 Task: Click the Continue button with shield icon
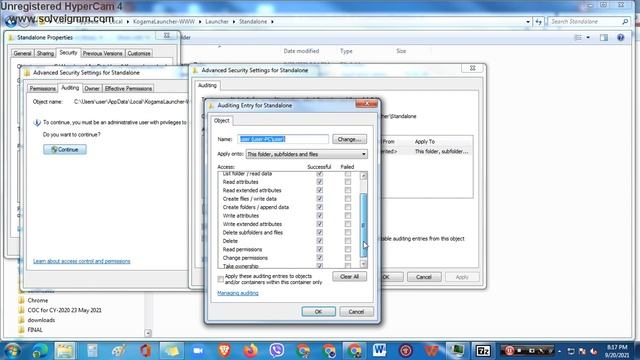65,150
